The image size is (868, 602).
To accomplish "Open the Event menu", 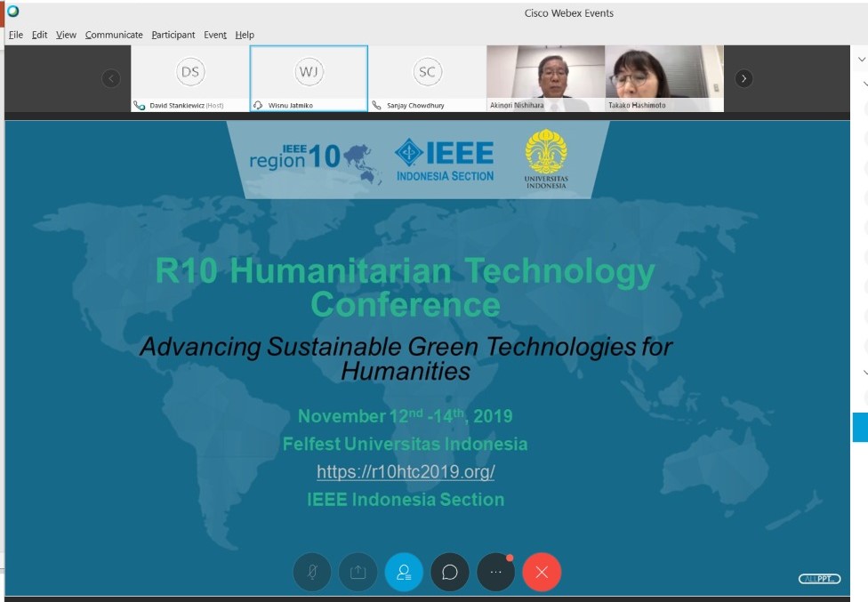I will point(215,35).
